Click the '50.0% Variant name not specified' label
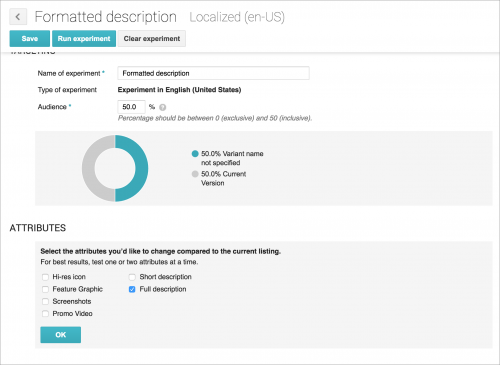Image resolution: width=500 pixels, height=365 pixels. (232, 158)
